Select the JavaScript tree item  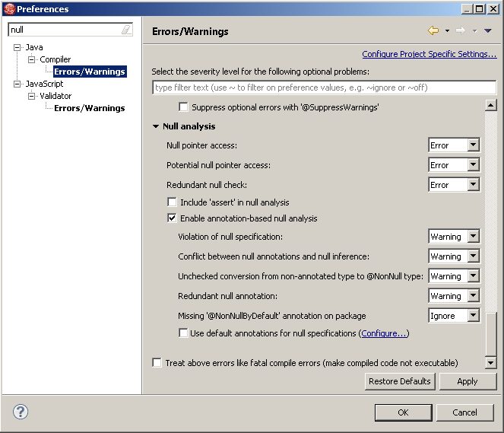[45, 84]
